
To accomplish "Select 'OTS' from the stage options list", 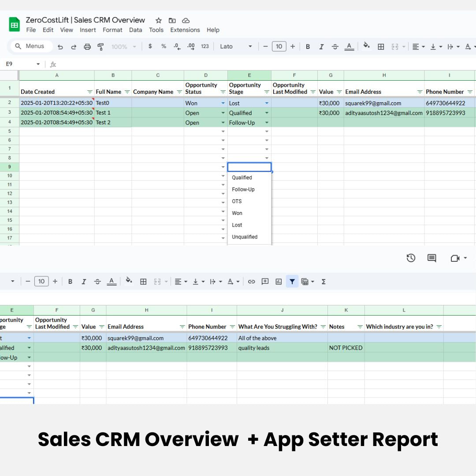I will click(237, 201).
